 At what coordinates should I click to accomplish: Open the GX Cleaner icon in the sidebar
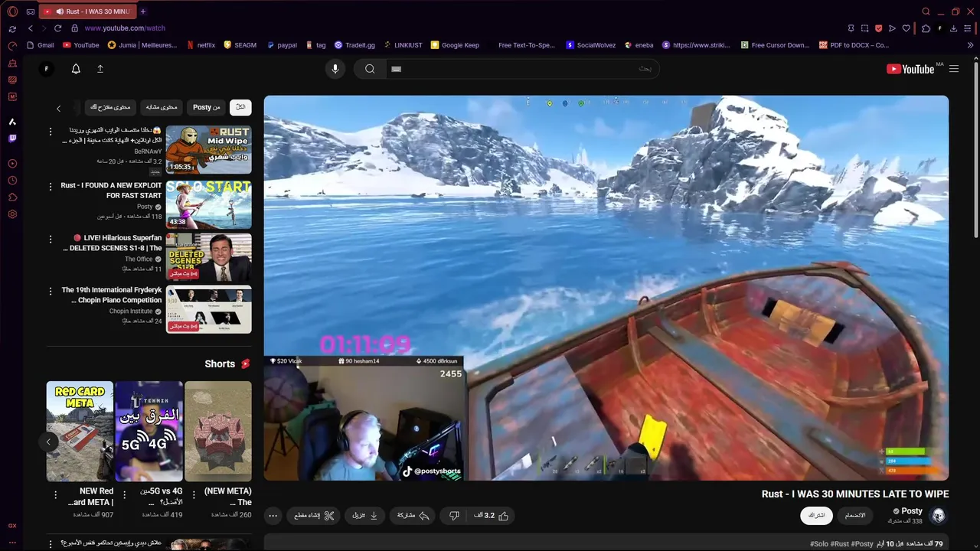click(x=12, y=63)
